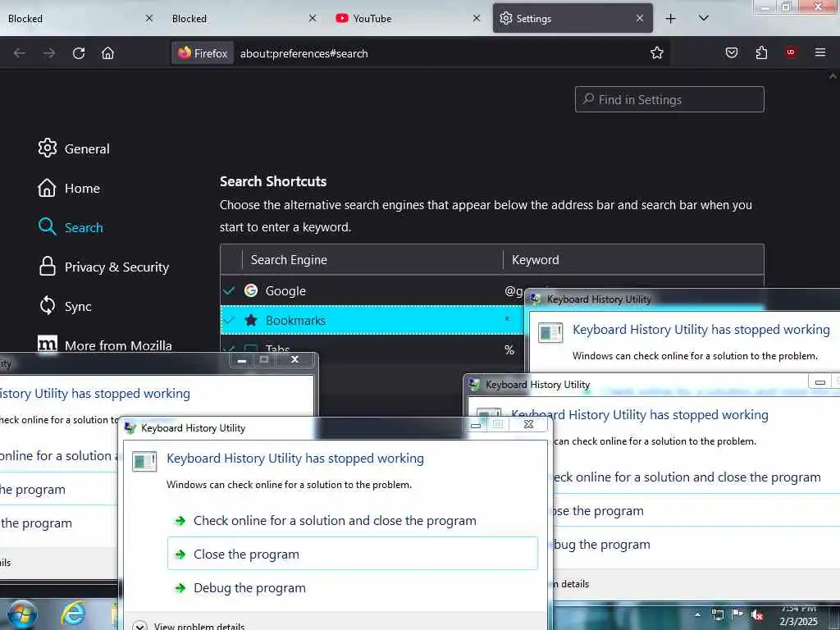This screenshot has height=630, width=840.
Task: Click the Keyword column header
Action: tap(535, 260)
